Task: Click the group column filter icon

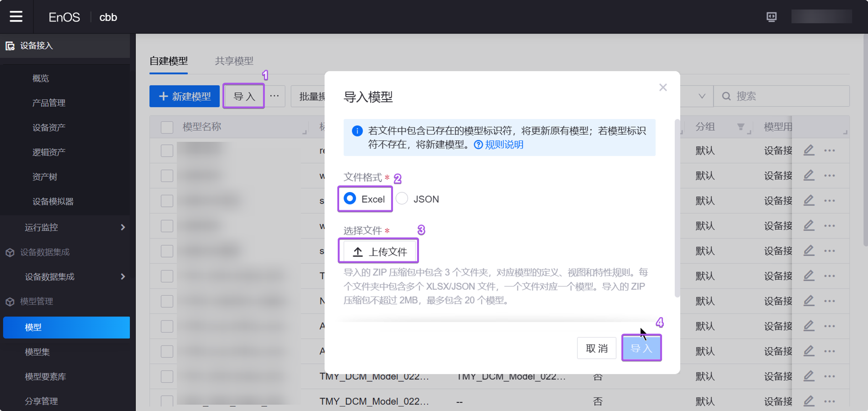Action: pos(741,127)
